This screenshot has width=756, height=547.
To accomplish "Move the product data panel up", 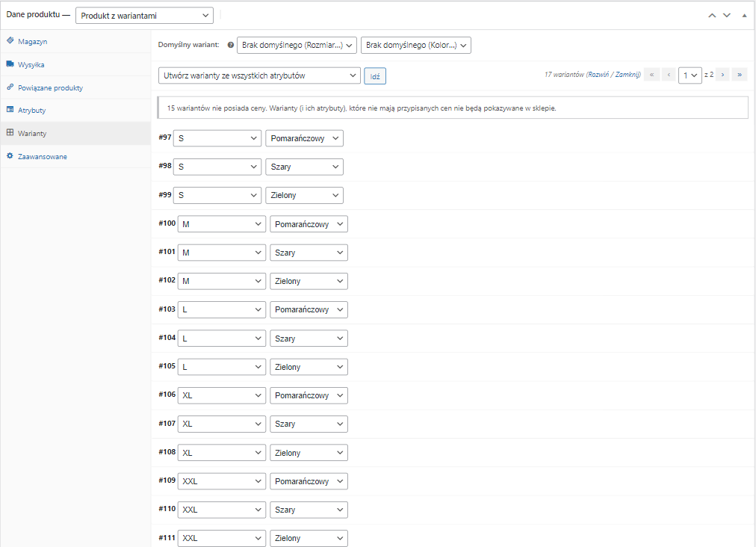I will pos(712,16).
